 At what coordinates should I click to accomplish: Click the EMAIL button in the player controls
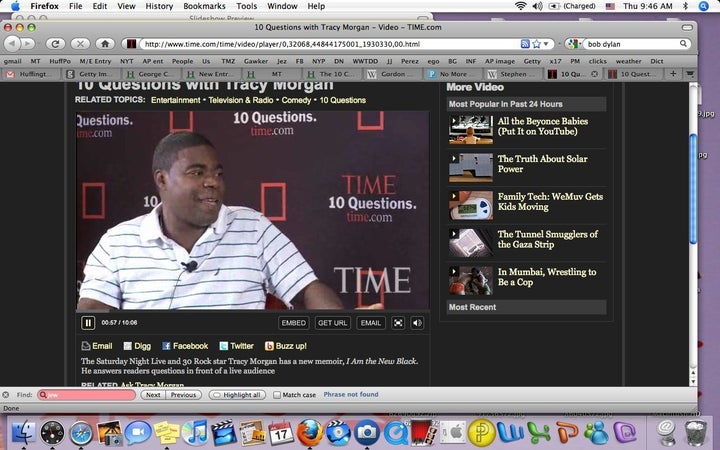(x=371, y=323)
